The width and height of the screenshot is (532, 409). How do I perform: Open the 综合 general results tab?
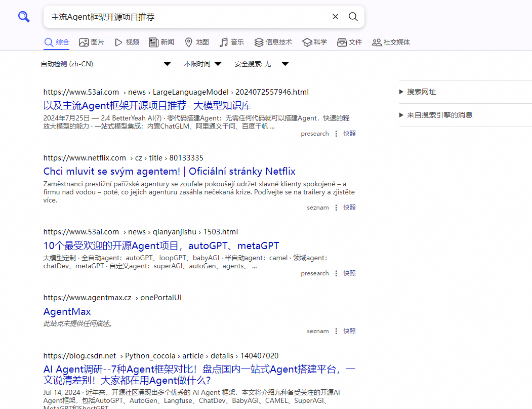(56, 43)
